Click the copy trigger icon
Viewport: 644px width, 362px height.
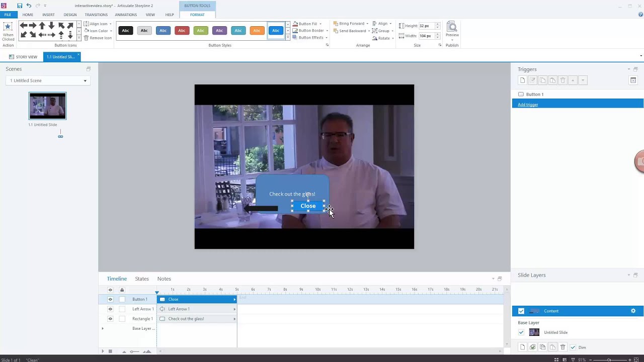click(x=542, y=80)
